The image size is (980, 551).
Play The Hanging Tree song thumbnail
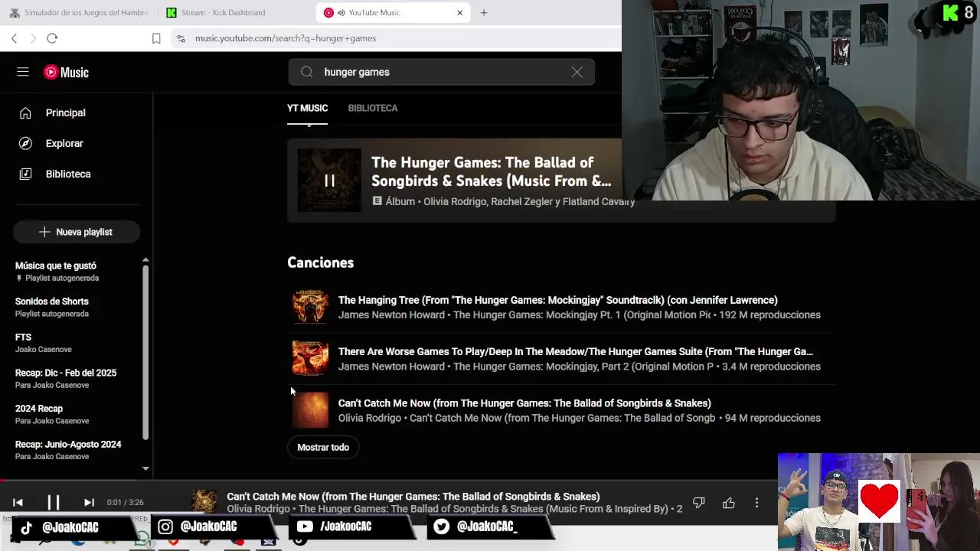pyautogui.click(x=310, y=307)
